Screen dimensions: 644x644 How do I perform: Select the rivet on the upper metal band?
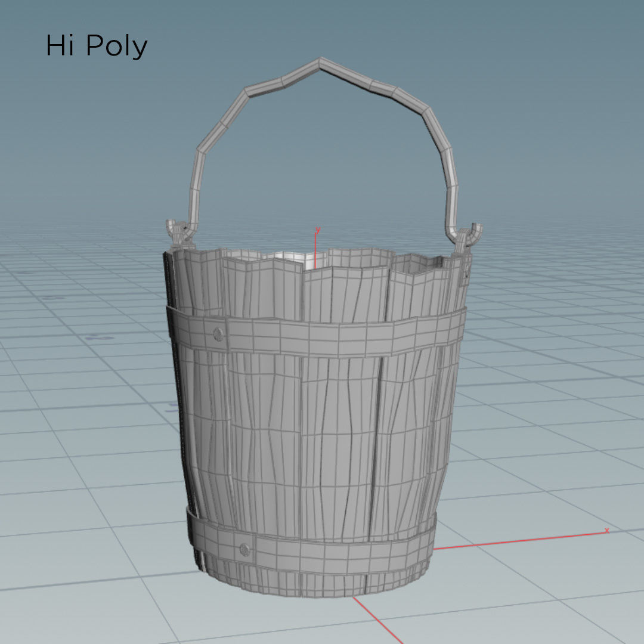219,334
